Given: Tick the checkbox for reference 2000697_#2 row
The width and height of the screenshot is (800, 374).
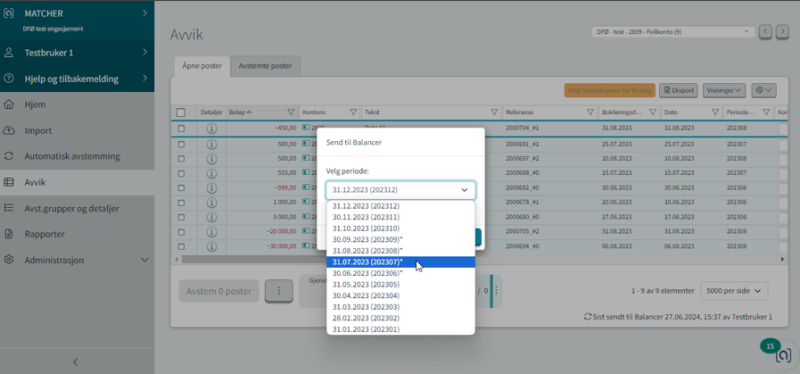Looking at the screenshot, I should [x=181, y=158].
